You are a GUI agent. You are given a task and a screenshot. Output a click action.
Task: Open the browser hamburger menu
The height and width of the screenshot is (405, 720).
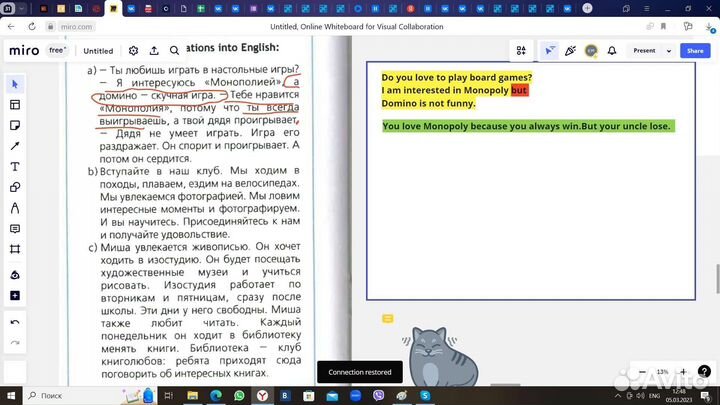[x=647, y=9]
